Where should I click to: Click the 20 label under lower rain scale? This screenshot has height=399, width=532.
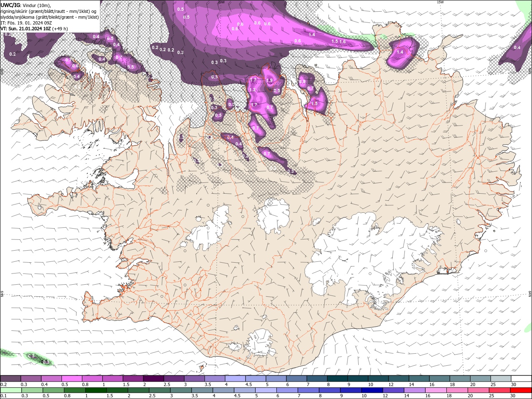coord(470,396)
